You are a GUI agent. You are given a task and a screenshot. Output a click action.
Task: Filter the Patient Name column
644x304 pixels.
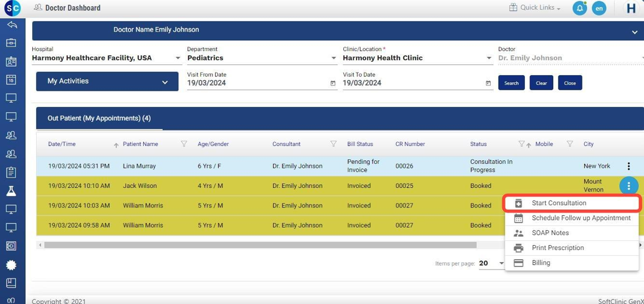[x=184, y=144]
